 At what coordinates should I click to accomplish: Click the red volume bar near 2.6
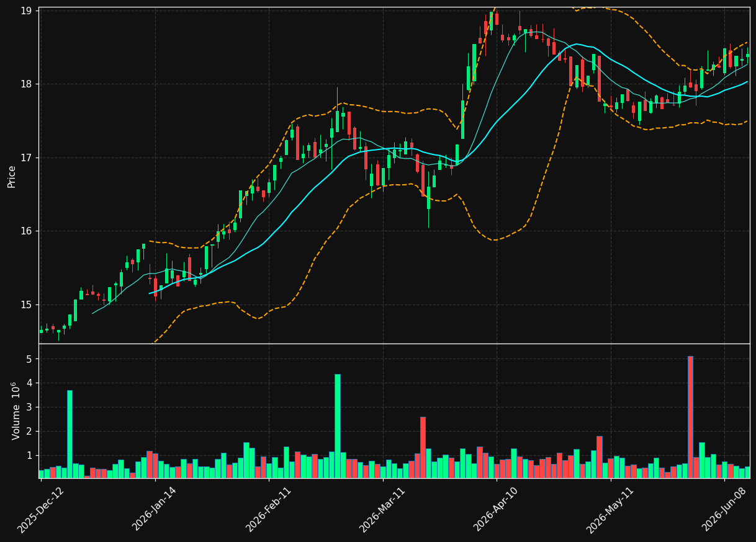(x=423, y=447)
